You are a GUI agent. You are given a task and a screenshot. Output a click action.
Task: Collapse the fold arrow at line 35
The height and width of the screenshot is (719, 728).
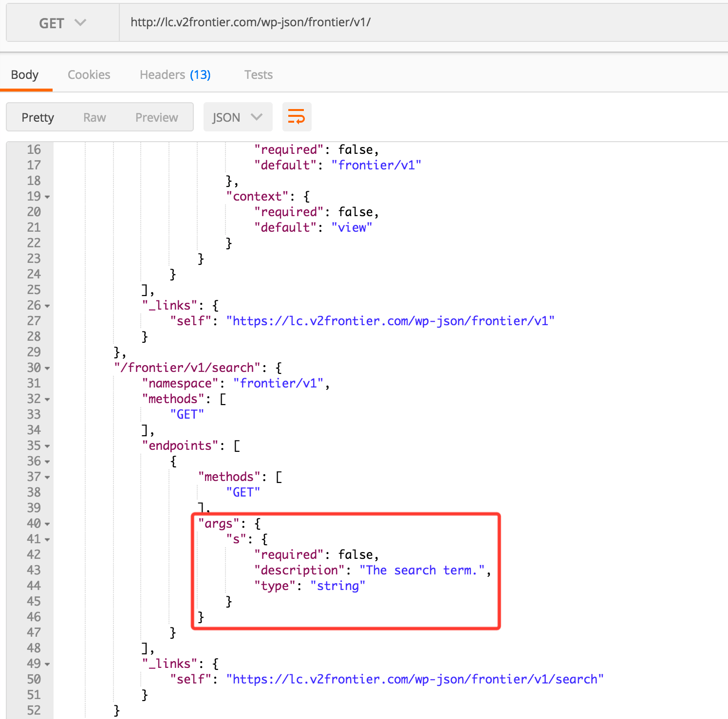click(x=47, y=446)
